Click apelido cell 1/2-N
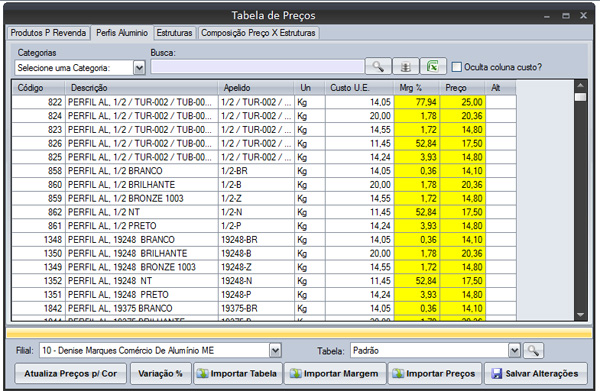This screenshot has height=391, width=600. [x=256, y=212]
